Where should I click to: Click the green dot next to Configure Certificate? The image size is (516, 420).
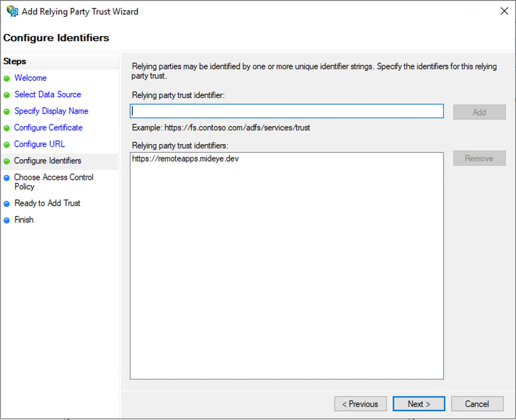7,128
